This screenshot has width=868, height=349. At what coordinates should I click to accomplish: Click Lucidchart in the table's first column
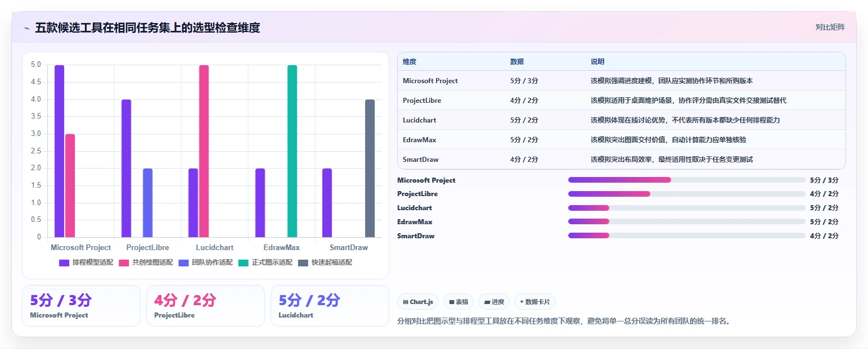[x=420, y=120]
